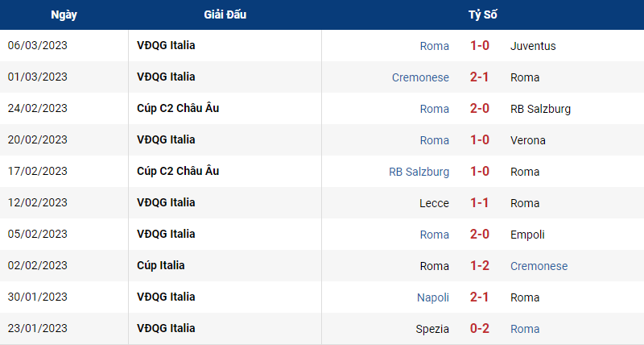Open Cremonese link in 01/03/2023 row
This screenshot has height=345, width=644.
(420, 77)
